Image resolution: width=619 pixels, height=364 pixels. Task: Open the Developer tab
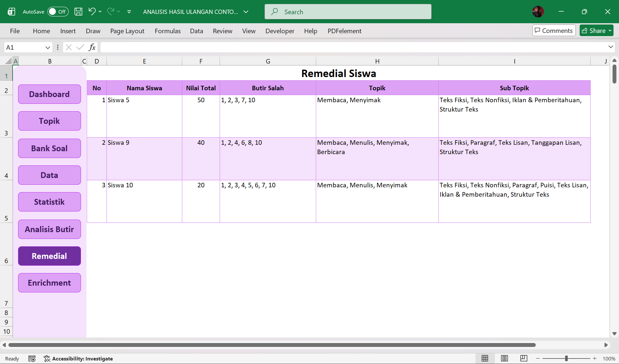tap(280, 31)
